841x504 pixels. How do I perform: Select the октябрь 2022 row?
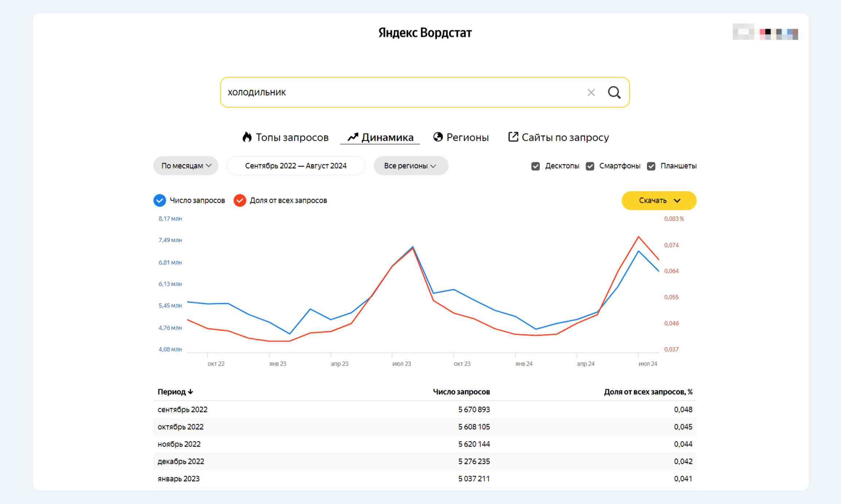[425, 427]
